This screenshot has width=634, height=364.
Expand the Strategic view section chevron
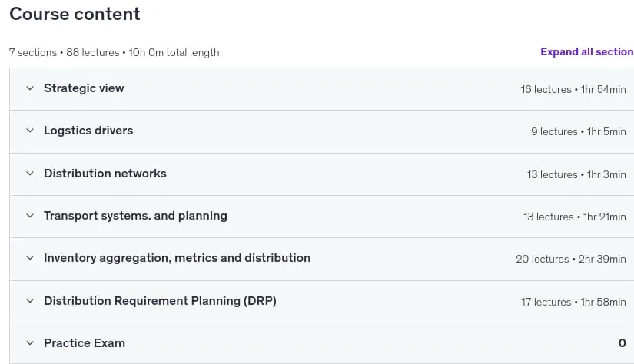[30, 88]
